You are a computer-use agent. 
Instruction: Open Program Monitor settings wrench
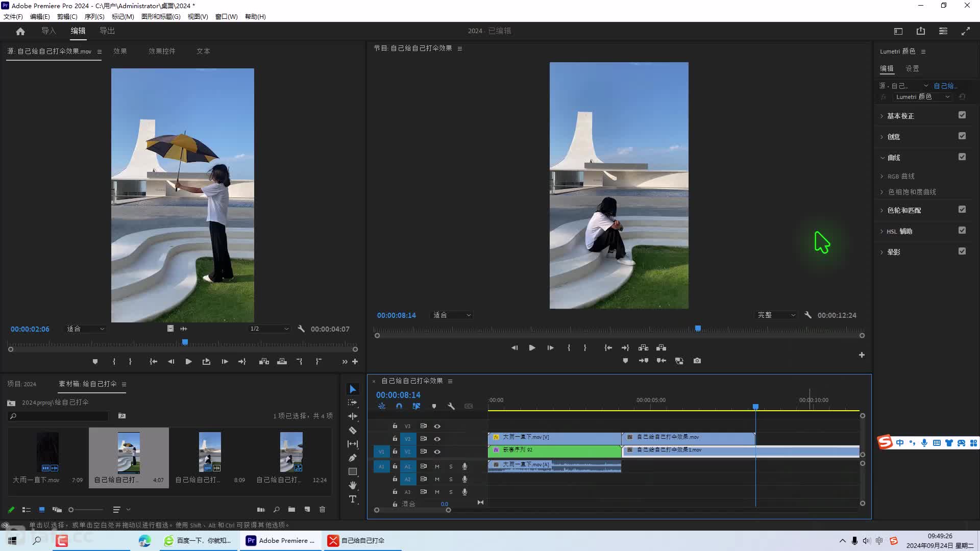(x=808, y=315)
